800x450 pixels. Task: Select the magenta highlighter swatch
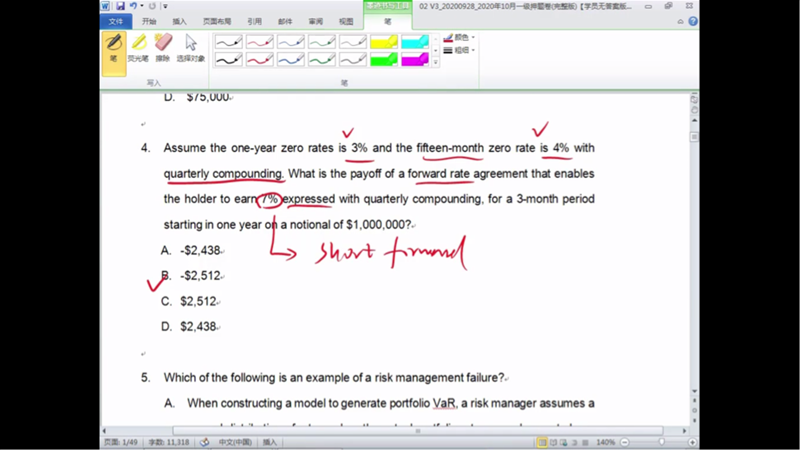(415, 59)
